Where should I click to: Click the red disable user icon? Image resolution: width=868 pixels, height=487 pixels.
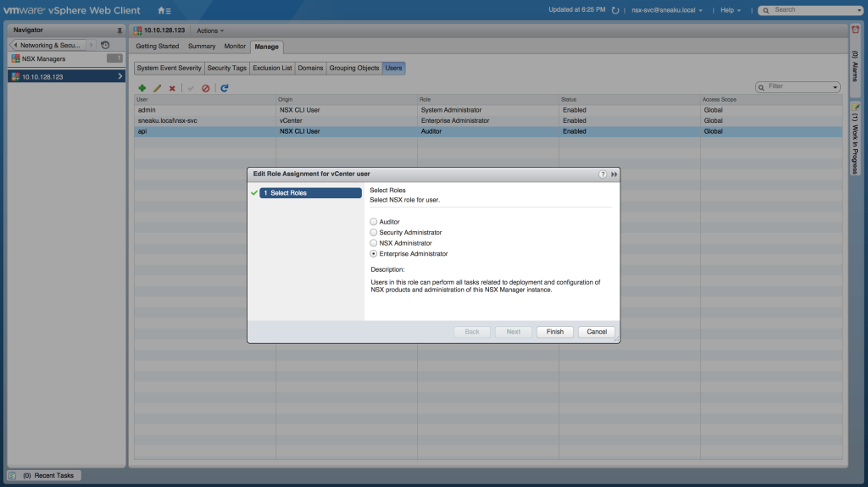[205, 88]
